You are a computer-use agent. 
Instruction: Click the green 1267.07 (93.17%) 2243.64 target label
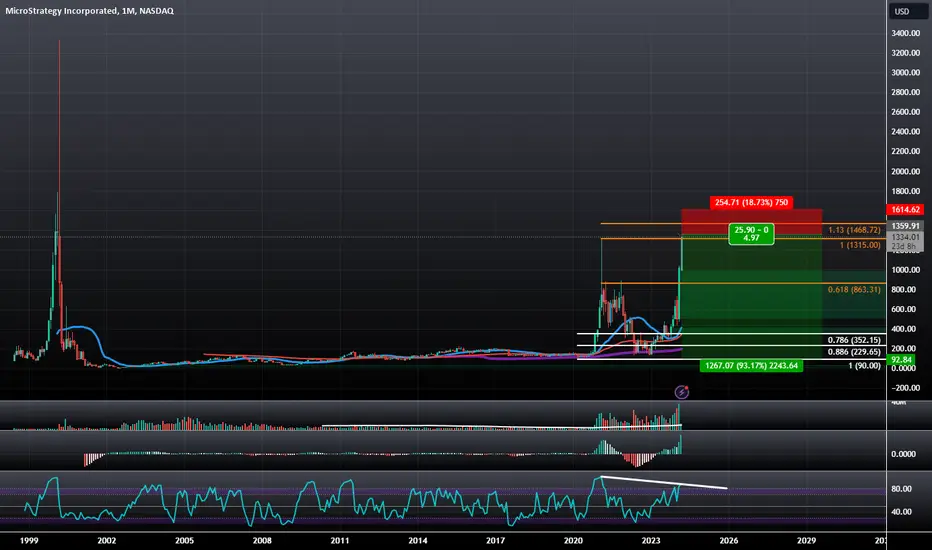[751, 366]
